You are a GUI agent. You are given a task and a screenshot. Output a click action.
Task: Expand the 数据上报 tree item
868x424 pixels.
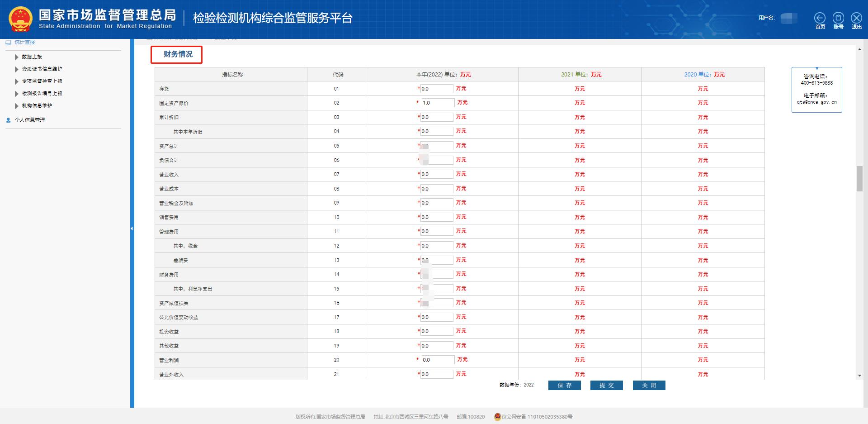click(17, 57)
